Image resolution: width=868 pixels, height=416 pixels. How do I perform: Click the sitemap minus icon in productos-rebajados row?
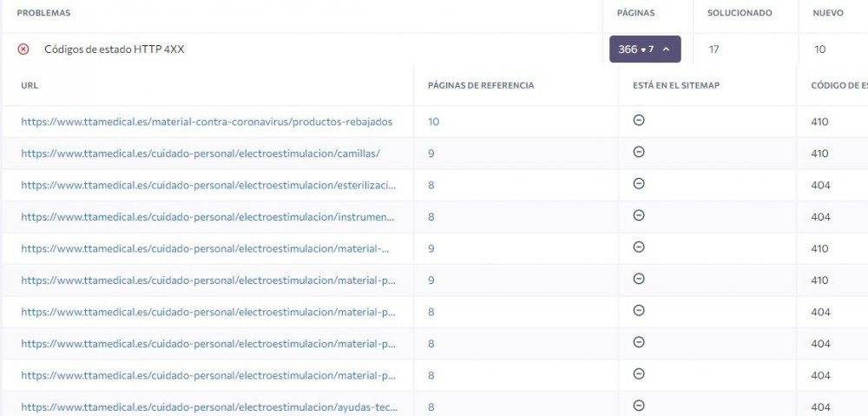point(639,120)
